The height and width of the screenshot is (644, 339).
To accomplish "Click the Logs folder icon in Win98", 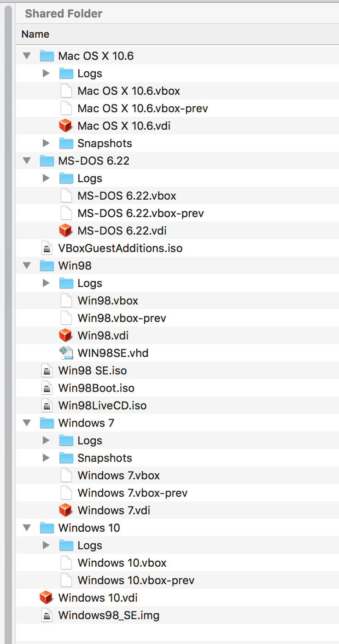I will (x=66, y=283).
